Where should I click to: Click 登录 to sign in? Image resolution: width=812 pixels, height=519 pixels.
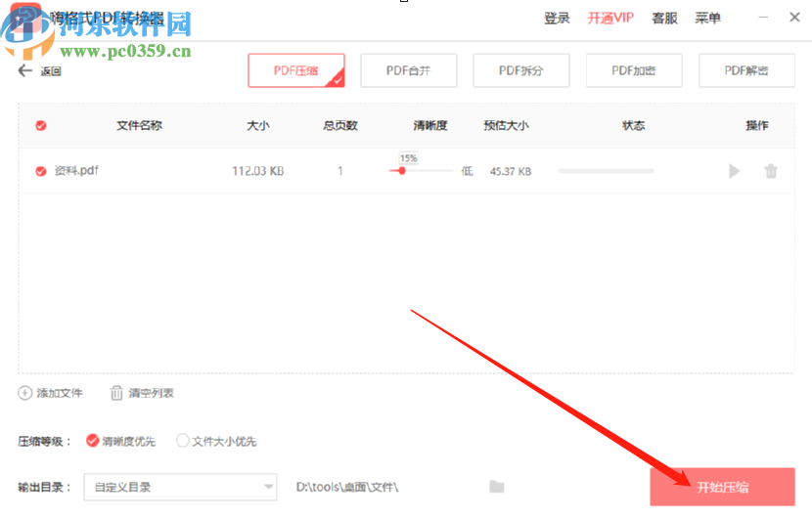[557, 19]
